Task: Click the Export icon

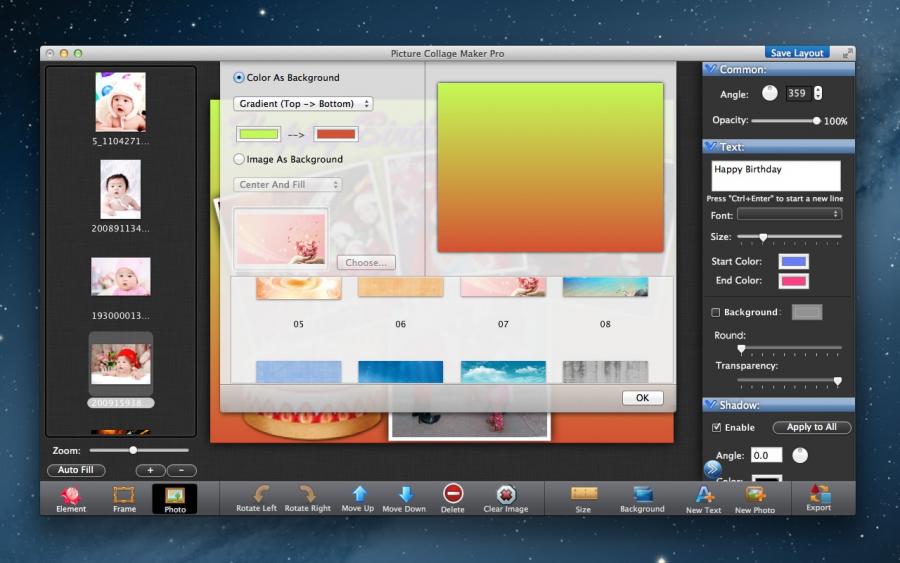Action: [x=819, y=494]
